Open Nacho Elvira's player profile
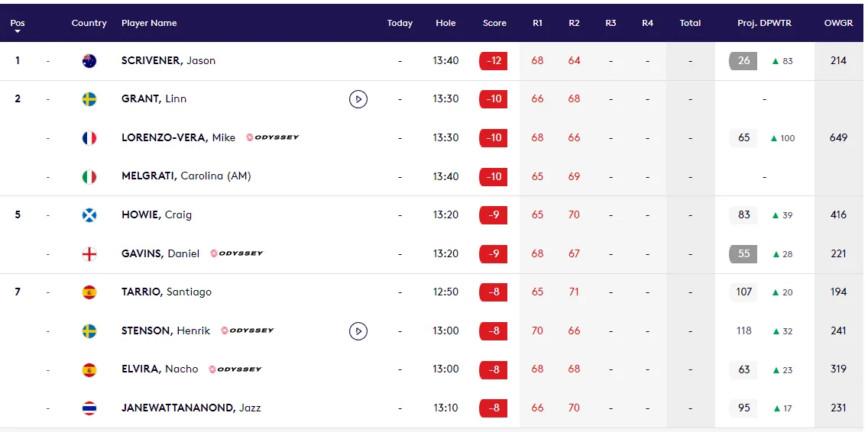The height and width of the screenshot is (432, 868). click(160, 369)
